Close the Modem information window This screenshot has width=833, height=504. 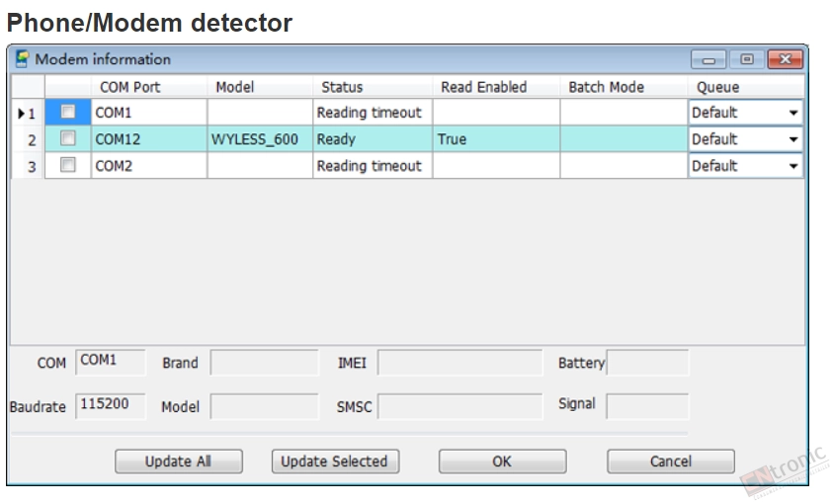[785, 59]
